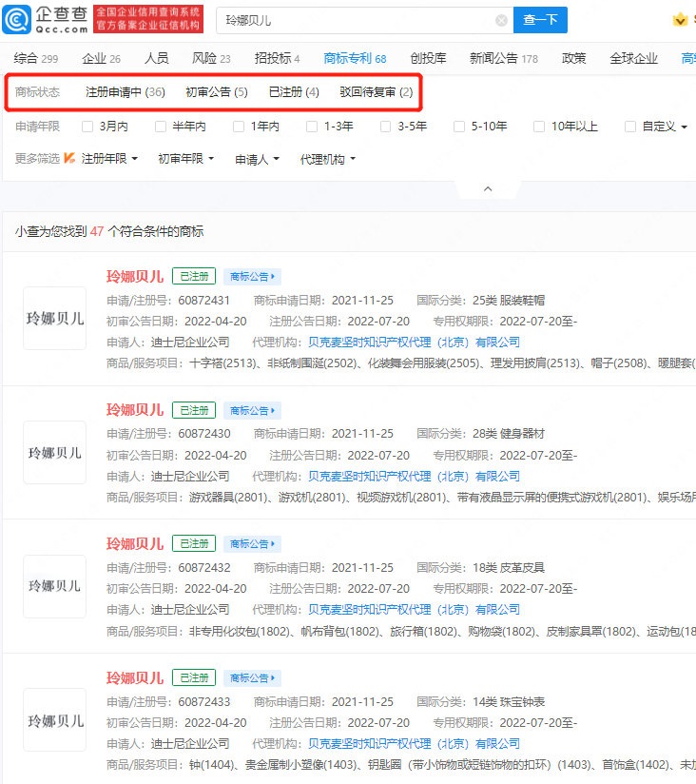The image size is (696, 784).
Task: Select the 47 result count text
Action: [x=97, y=231]
